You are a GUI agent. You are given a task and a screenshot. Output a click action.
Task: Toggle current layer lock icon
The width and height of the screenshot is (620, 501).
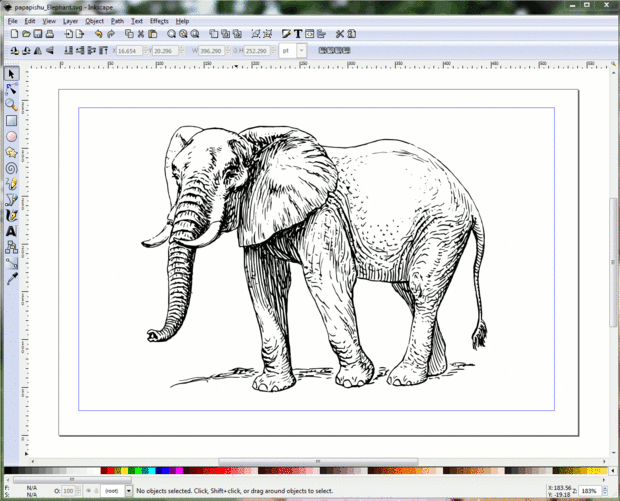coord(96,491)
